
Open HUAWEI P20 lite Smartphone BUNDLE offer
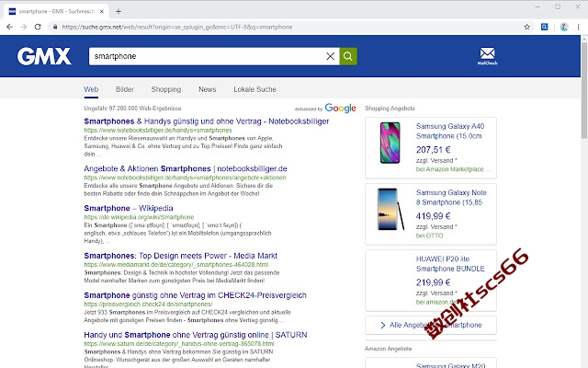450,264
